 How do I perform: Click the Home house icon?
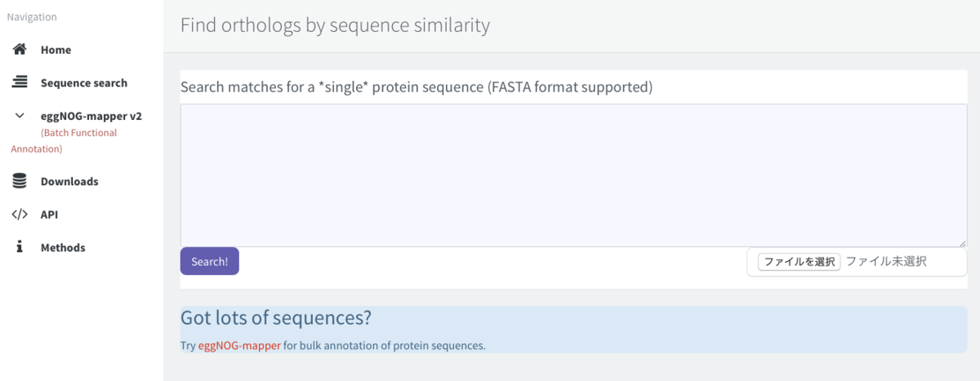[x=20, y=50]
